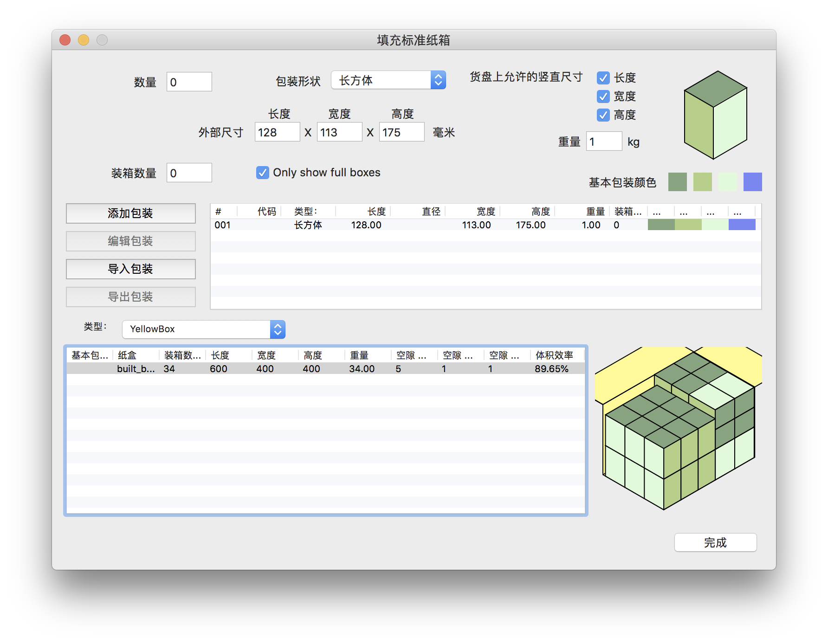The width and height of the screenshot is (828, 644).
Task: Pick the pale green base package color
Action: 727,182
